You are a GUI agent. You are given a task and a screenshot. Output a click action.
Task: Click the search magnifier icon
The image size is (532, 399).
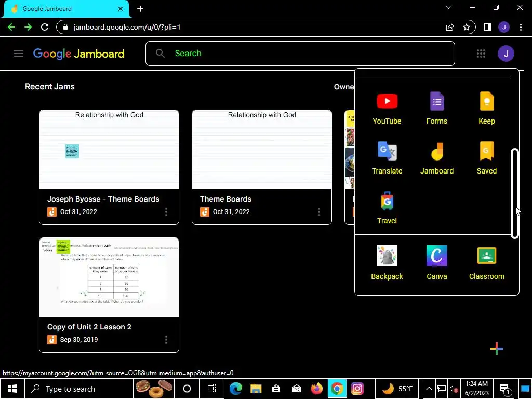pyautogui.click(x=160, y=54)
